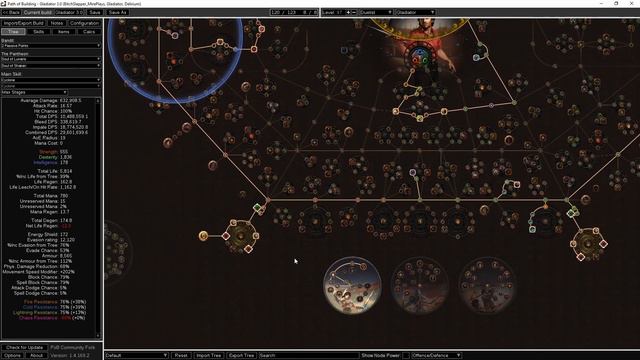Image resolution: width=640 pixels, height=360 pixels.
Task: Switch to the Tree tab
Action: click(x=13, y=31)
